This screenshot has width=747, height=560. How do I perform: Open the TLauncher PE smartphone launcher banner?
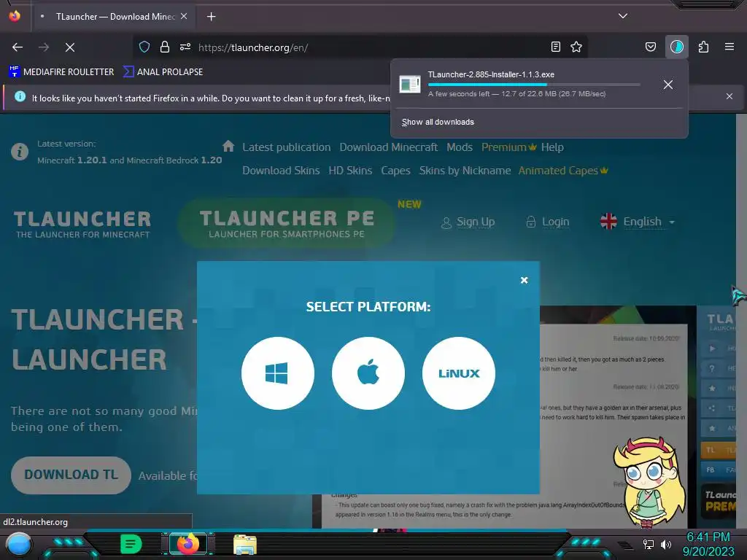286,223
